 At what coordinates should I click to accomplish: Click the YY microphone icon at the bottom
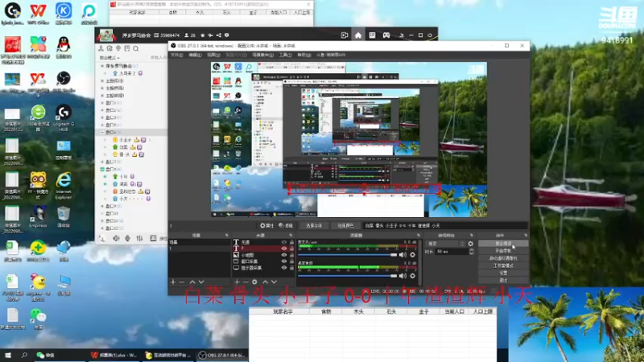(128, 238)
